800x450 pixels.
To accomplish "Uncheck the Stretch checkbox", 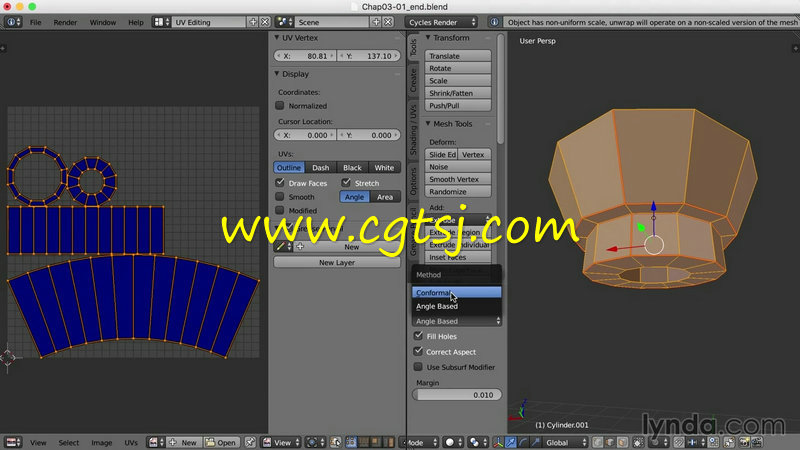I will [x=346, y=182].
